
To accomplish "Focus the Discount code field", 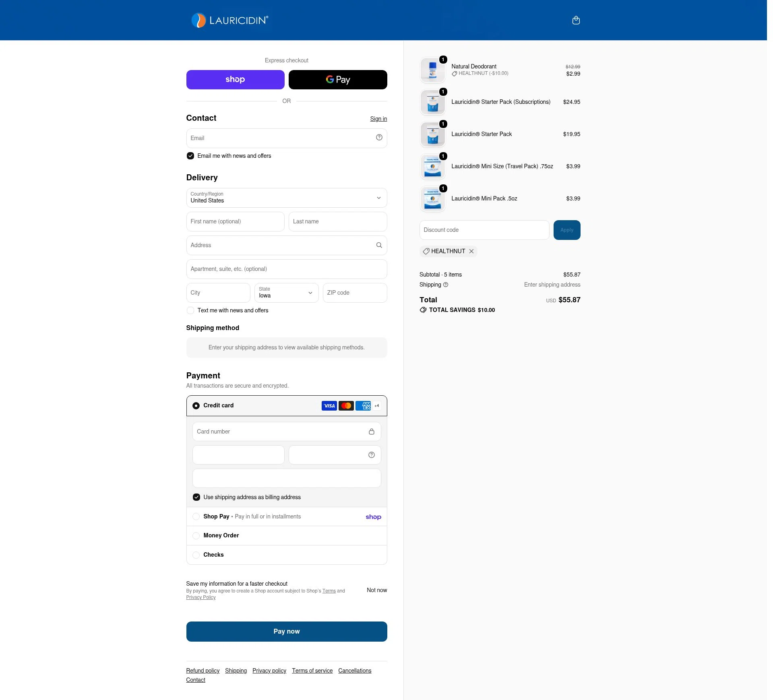I will point(484,230).
